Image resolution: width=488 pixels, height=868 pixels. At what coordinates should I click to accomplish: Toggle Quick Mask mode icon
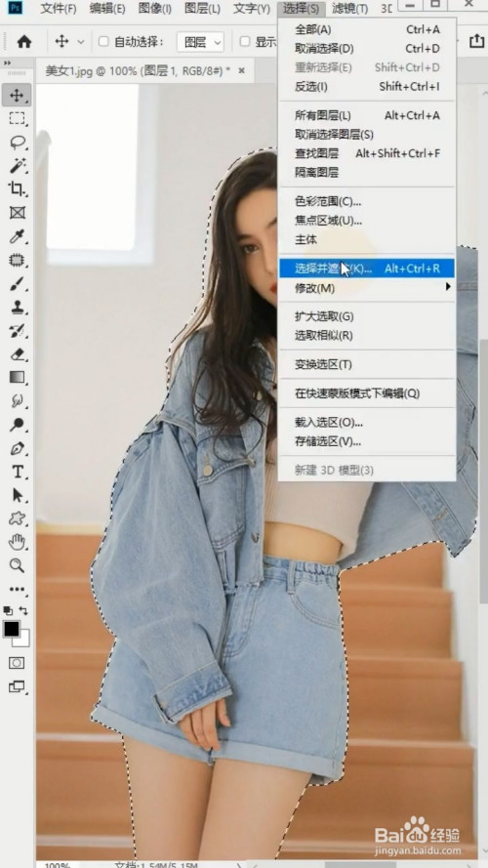[17, 663]
